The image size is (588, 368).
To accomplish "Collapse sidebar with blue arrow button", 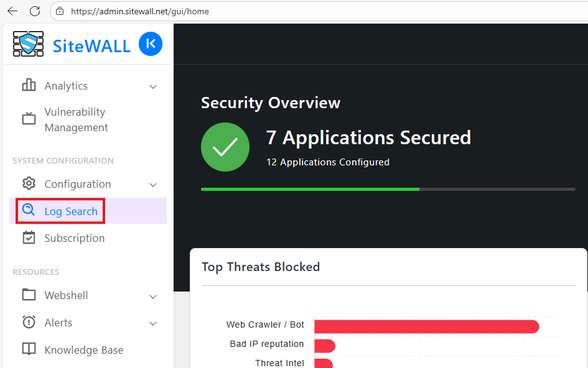I will tap(150, 44).
